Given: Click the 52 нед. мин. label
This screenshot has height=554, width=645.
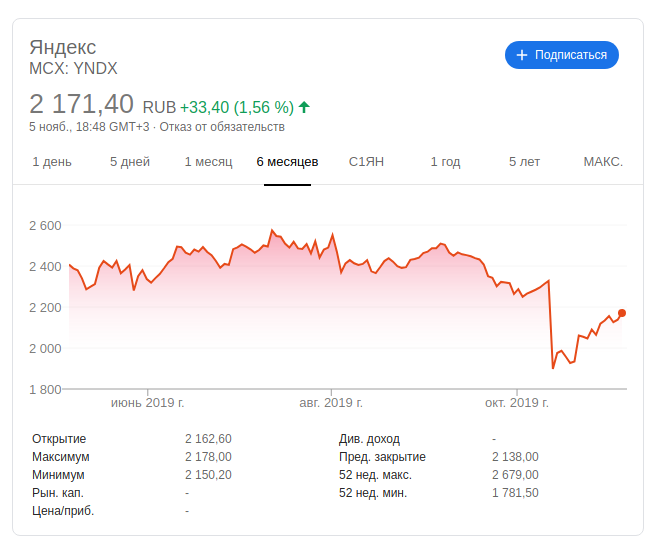Looking at the screenshot, I should [x=373, y=493].
